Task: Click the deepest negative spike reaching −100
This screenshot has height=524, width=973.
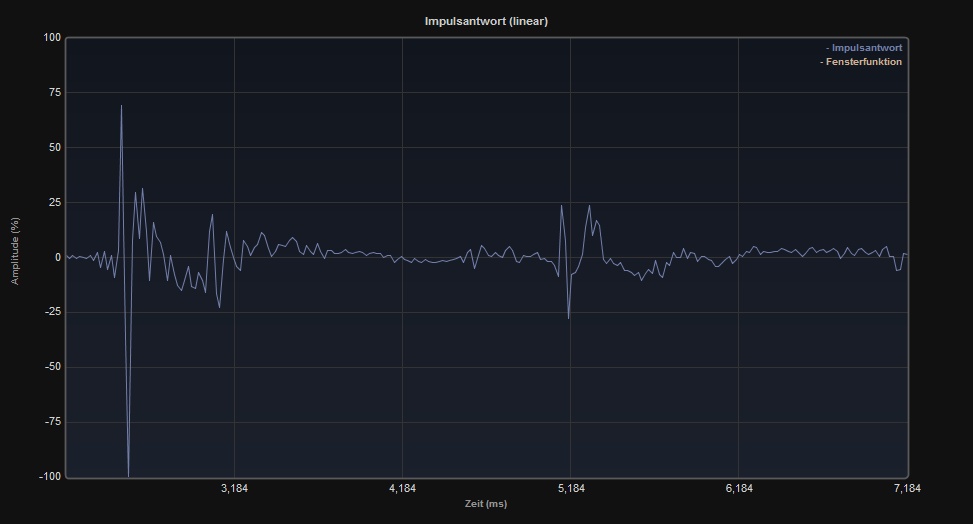Action: tap(128, 475)
